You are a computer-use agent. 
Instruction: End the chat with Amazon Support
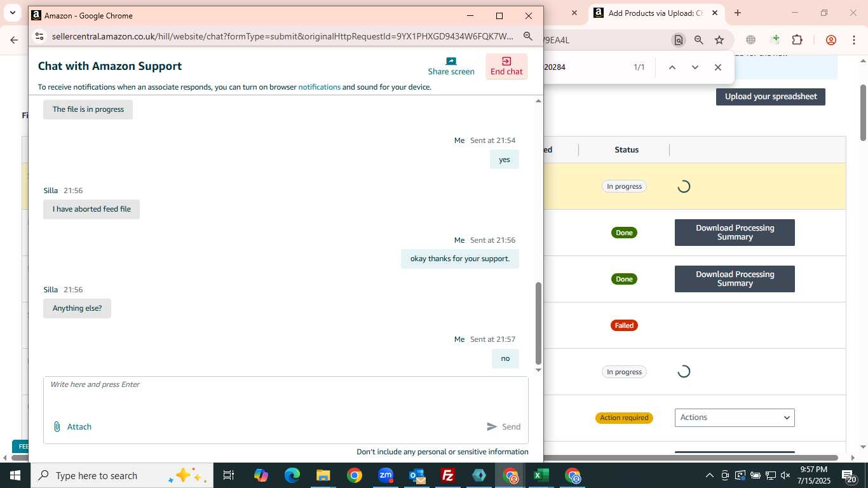pos(506,66)
